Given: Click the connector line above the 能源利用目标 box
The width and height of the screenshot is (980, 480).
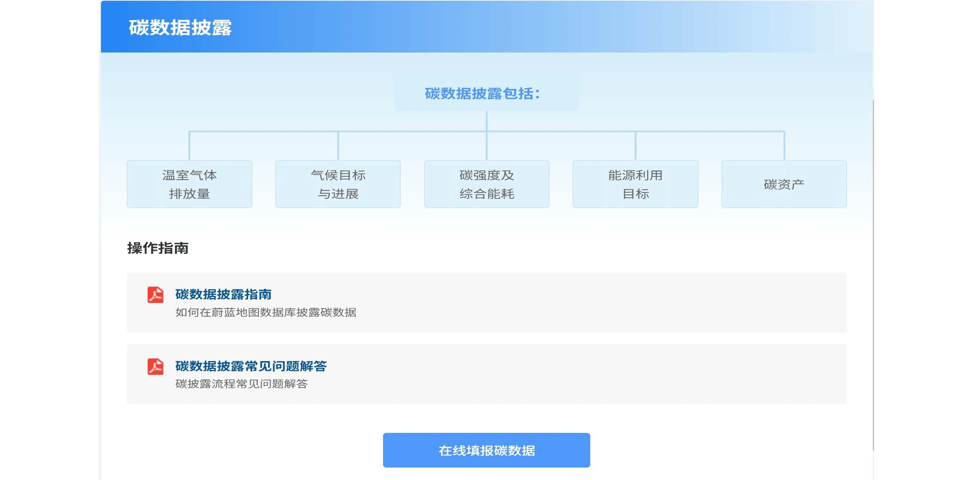Looking at the screenshot, I should pos(635,146).
